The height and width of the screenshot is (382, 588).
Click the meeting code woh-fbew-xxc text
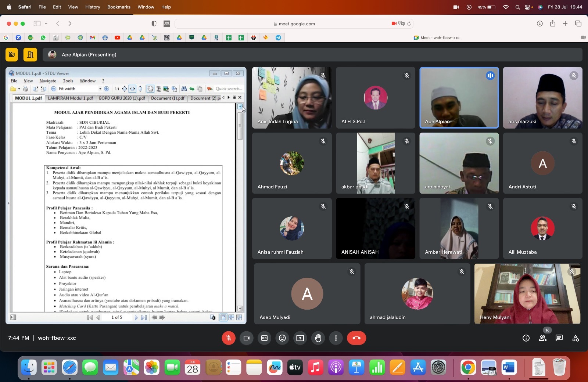tap(57, 338)
